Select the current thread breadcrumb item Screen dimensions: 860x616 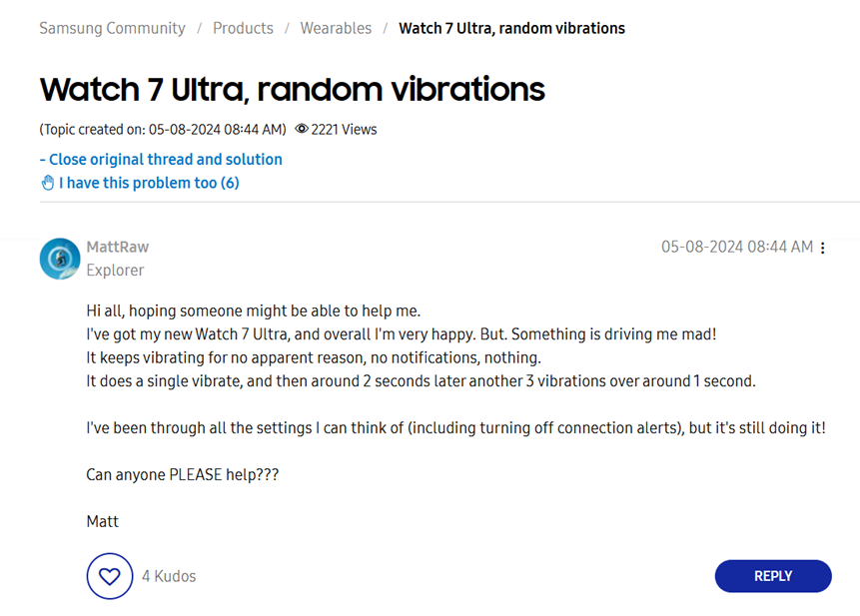(x=511, y=28)
